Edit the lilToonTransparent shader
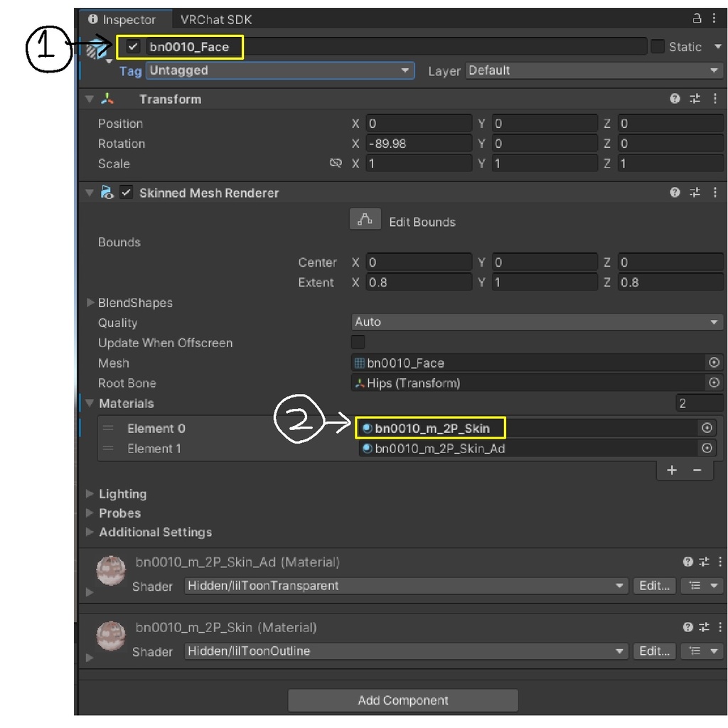This screenshot has width=728, height=728. (x=655, y=586)
